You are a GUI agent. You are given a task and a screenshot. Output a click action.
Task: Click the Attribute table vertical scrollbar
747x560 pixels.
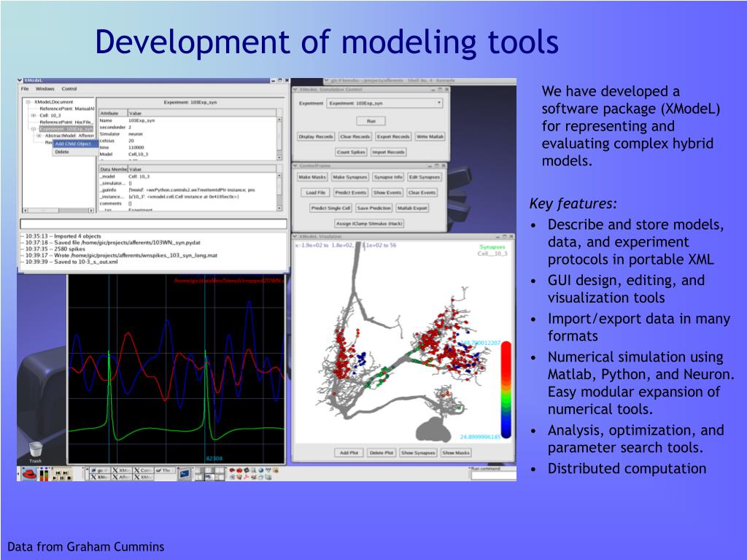279,138
